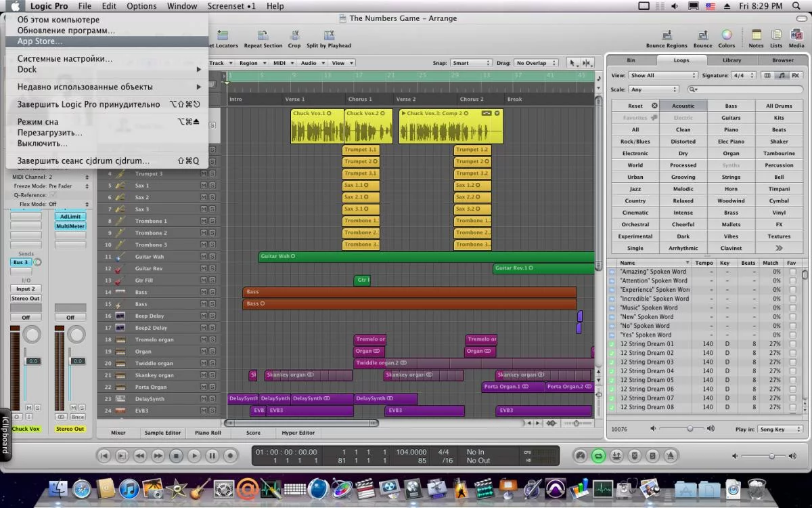This screenshot has width=812, height=508.
Task: Open the Colors palette icon
Action: tap(726, 36)
